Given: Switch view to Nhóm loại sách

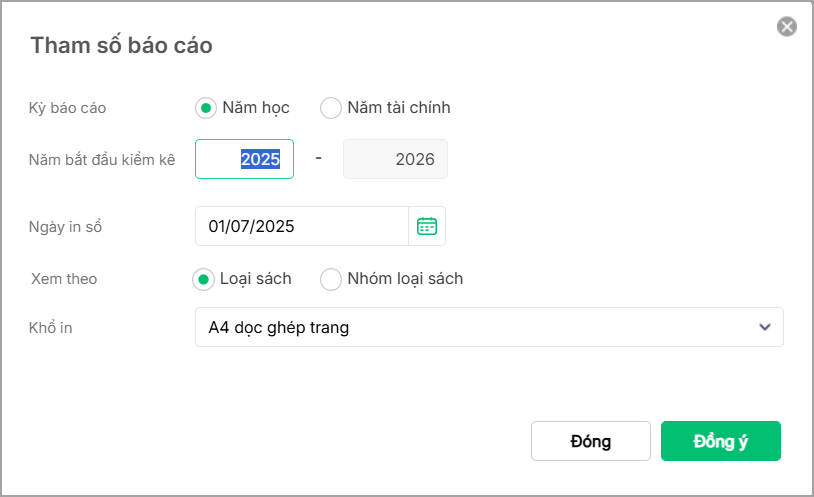Looking at the screenshot, I should [331, 279].
